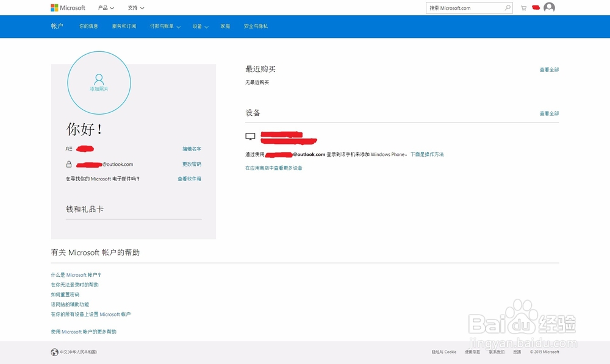The image size is (610, 364).
Task: Click 在应用商店中查看更多设备 link
Action: click(x=273, y=168)
